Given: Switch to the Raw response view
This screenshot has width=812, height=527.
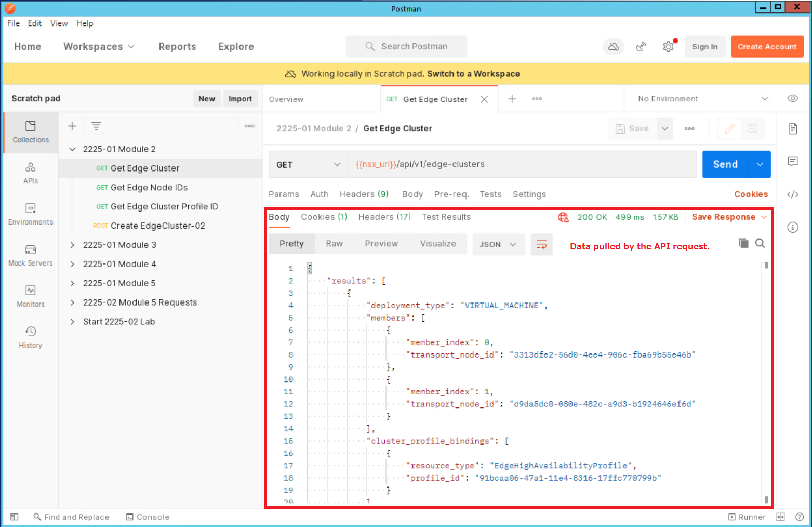Looking at the screenshot, I should click(334, 243).
